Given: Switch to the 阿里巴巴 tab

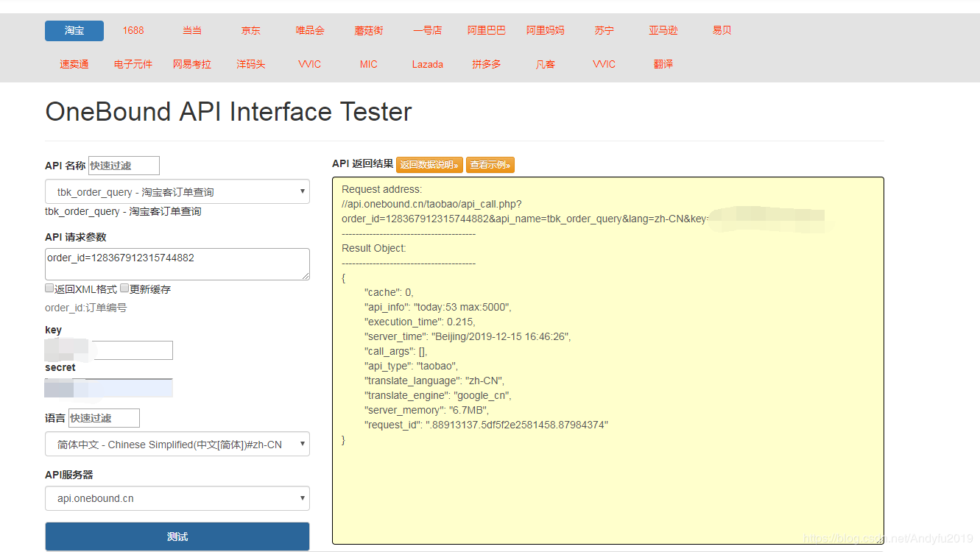Looking at the screenshot, I should pos(487,31).
